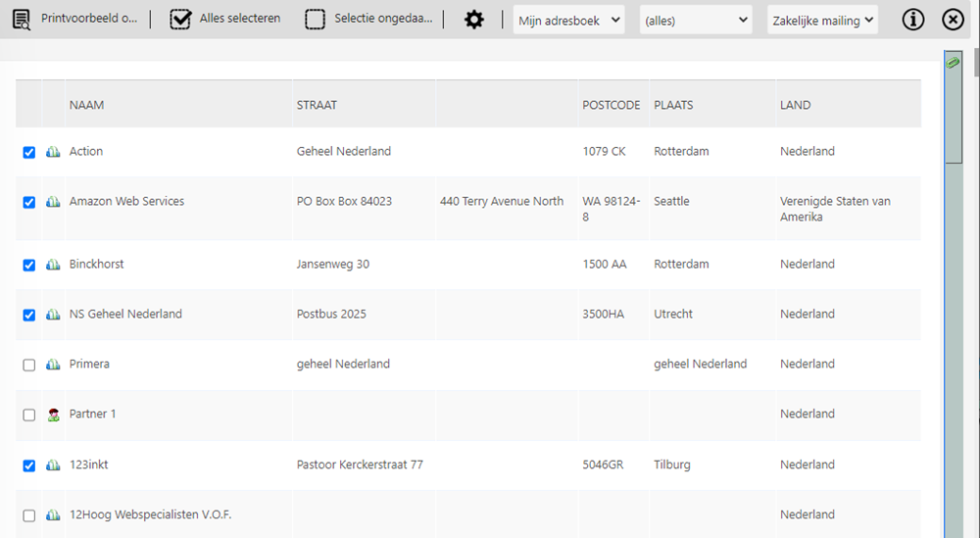
Task: Click the name Action
Action: pos(86,151)
